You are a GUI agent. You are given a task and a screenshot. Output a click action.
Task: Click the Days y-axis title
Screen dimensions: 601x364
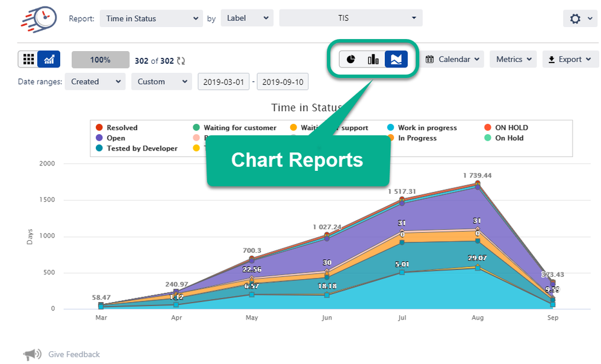click(30, 236)
